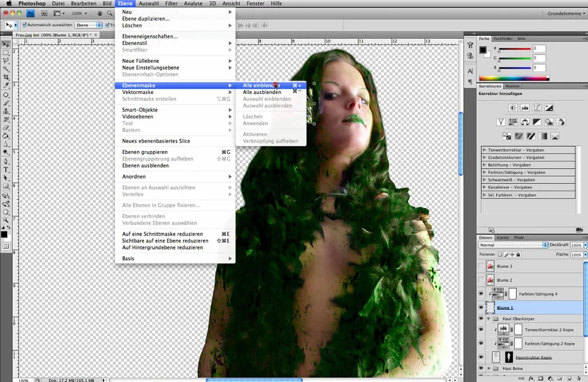Open the Normal blend mode dropdown
588x382 pixels.
coord(510,244)
